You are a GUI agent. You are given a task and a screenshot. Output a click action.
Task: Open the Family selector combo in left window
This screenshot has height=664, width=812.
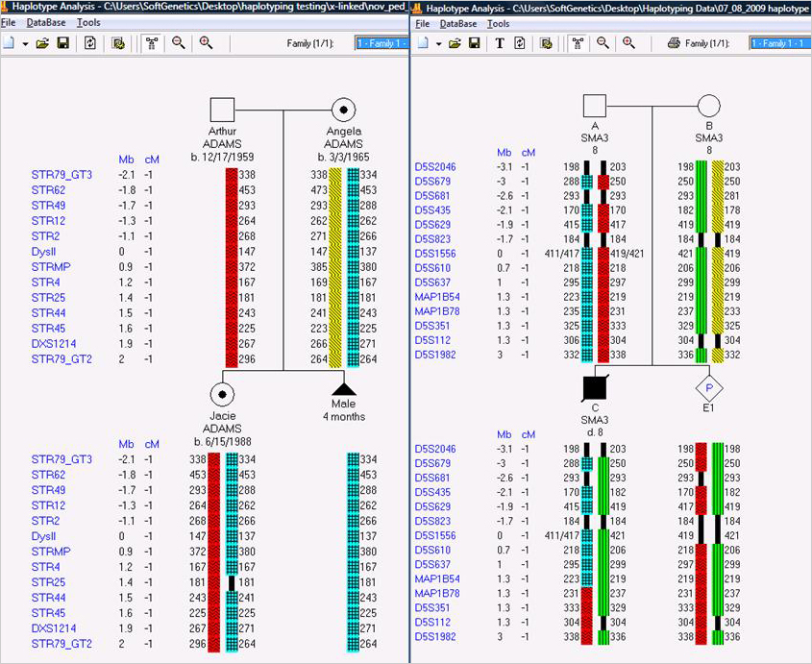(381, 43)
